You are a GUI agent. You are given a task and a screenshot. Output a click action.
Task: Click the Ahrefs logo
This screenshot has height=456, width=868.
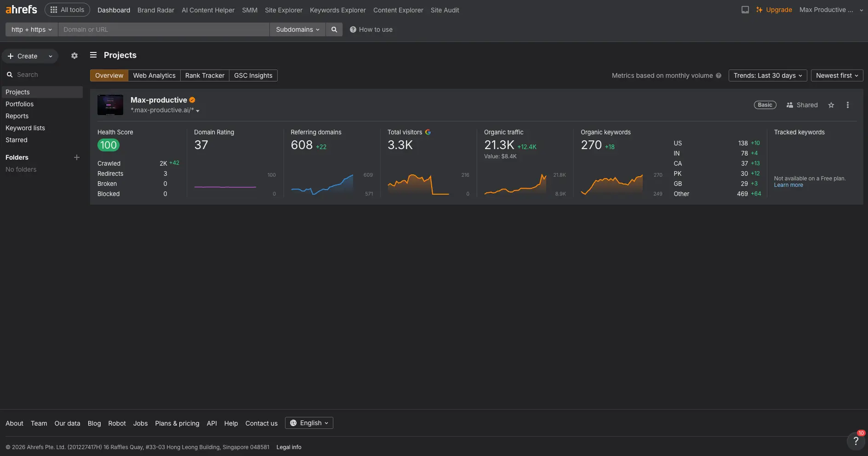tap(21, 10)
